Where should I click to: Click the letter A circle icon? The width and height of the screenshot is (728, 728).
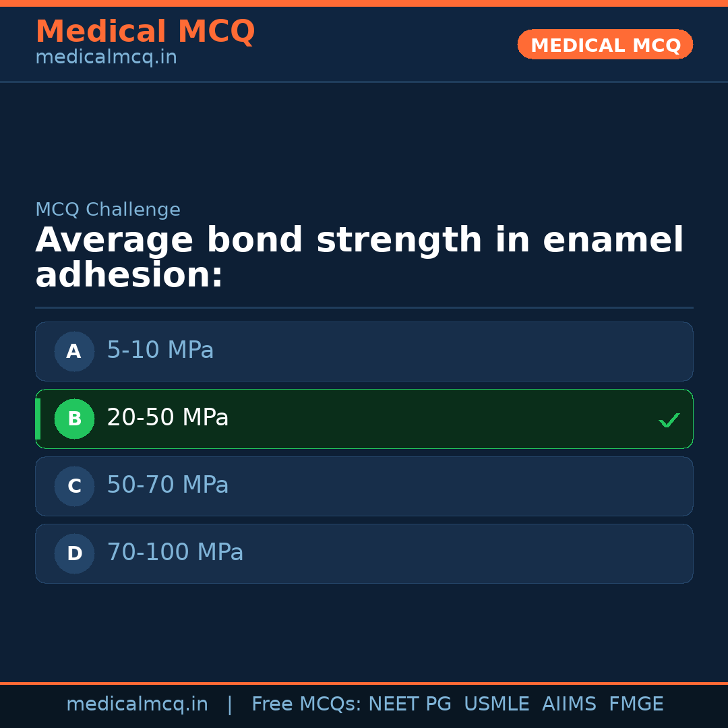pos(74,351)
